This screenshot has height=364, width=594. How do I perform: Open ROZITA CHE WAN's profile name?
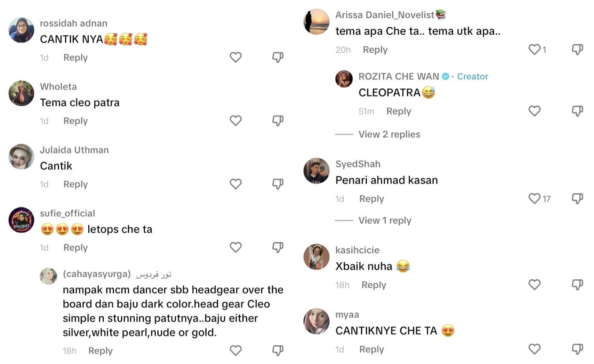click(x=398, y=76)
